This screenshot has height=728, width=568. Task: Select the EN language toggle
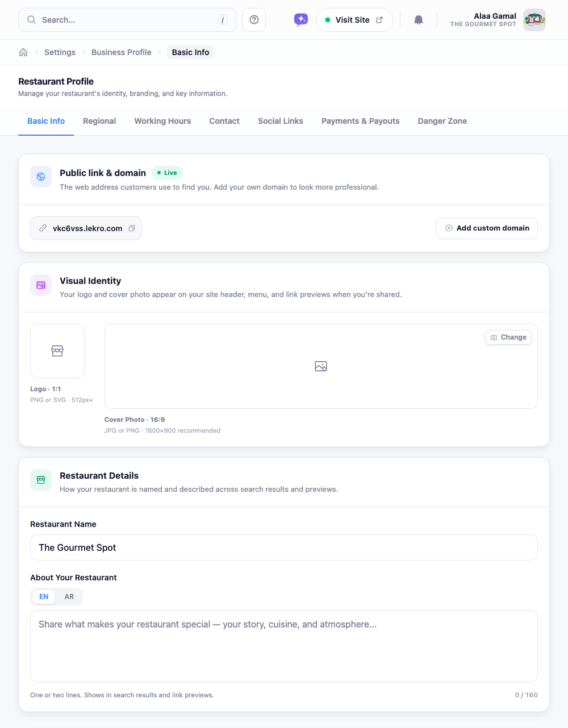(44, 597)
